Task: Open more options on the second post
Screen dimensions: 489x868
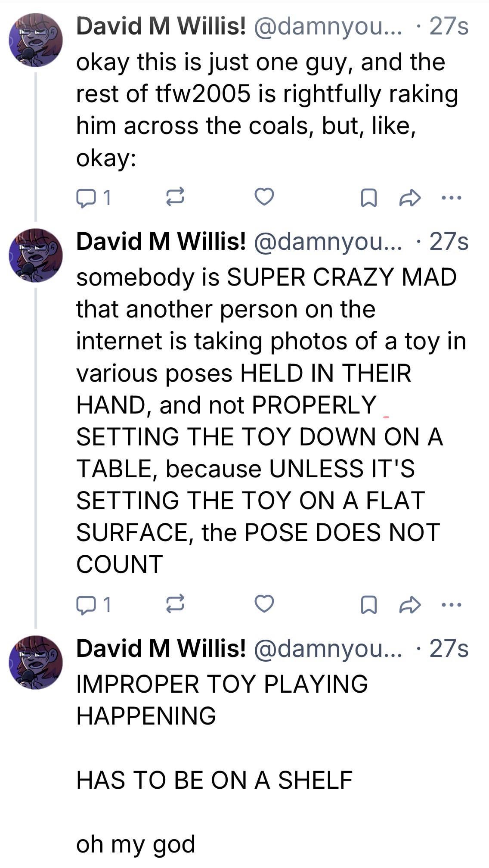Action: [452, 605]
